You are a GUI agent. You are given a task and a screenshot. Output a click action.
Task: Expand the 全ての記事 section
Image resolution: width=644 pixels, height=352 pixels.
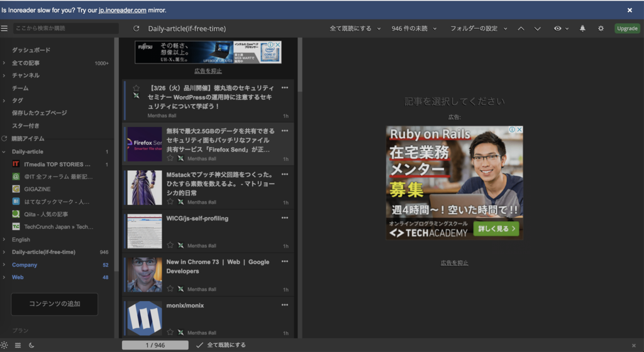point(4,63)
